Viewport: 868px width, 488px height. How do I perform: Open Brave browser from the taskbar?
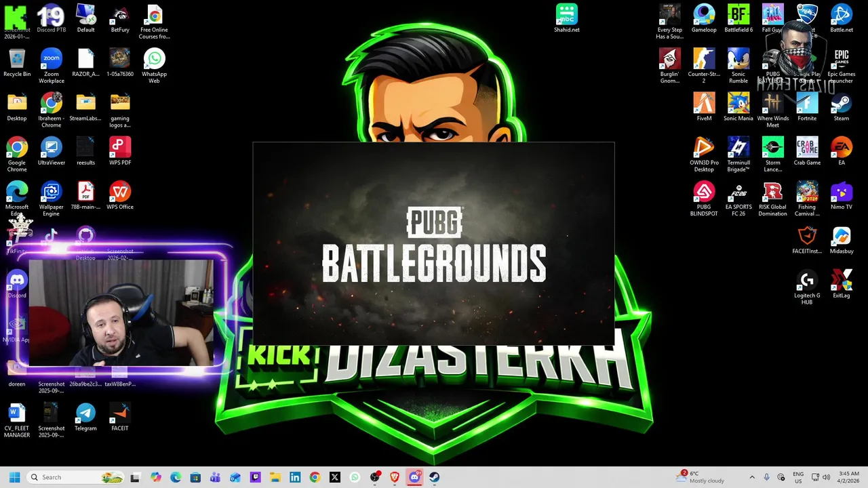click(395, 477)
